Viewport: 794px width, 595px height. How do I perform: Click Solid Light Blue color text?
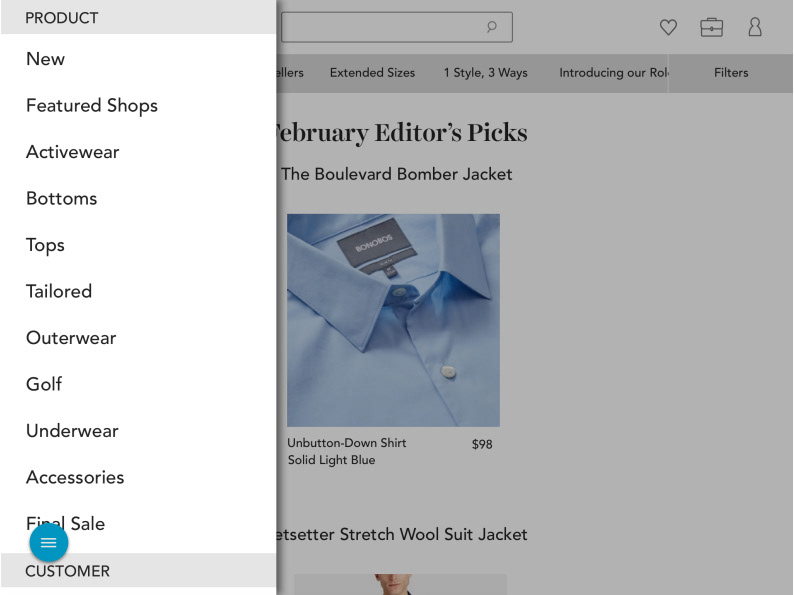(x=331, y=460)
